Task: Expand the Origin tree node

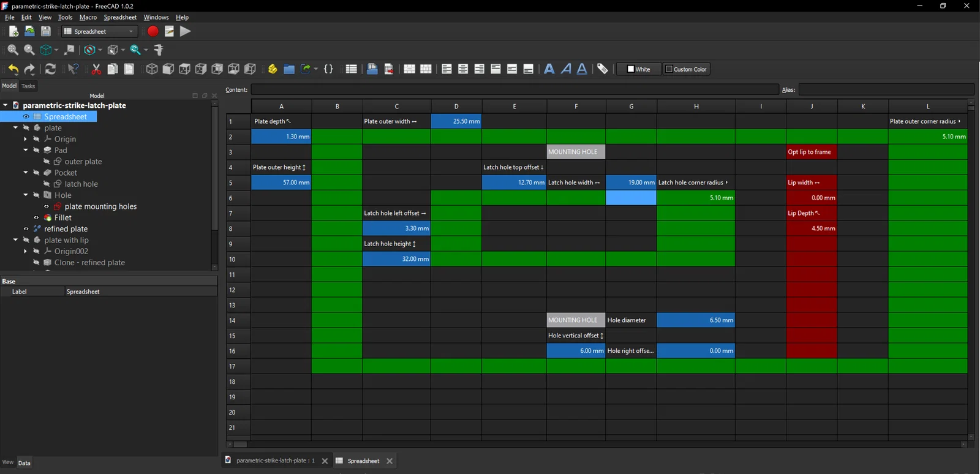Action: 26,140
